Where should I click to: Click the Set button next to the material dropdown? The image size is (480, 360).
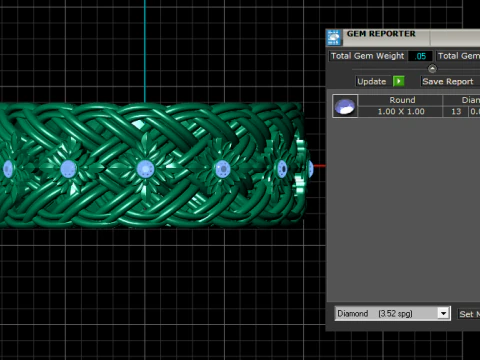click(469, 314)
